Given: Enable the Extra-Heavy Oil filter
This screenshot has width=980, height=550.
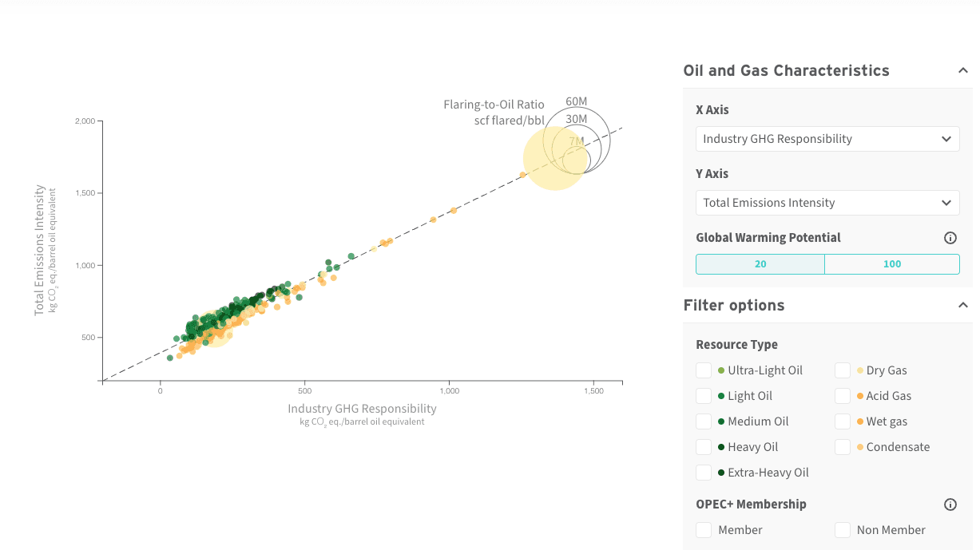Looking at the screenshot, I should 704,473.
